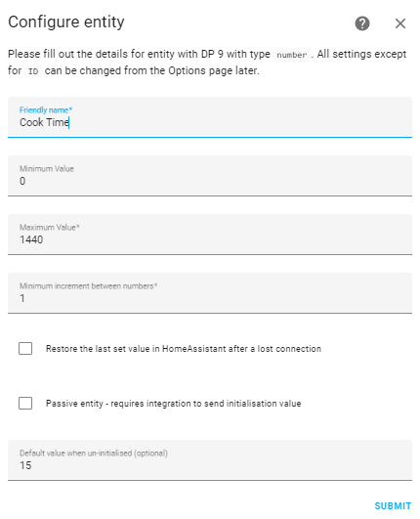Viewport: 420px width, 519px height.
Task: Click the "Passive entity - requires integration" label text
Action: click(x=173, y=404)
